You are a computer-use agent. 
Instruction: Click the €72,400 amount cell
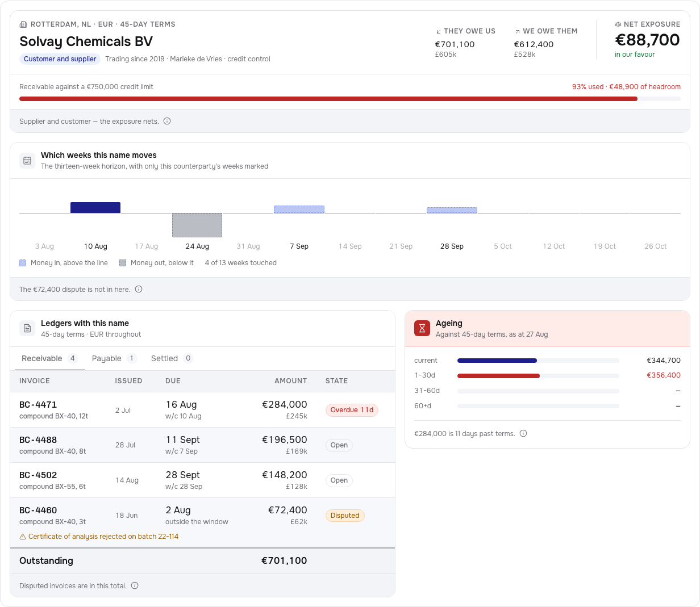coord(287,510)
